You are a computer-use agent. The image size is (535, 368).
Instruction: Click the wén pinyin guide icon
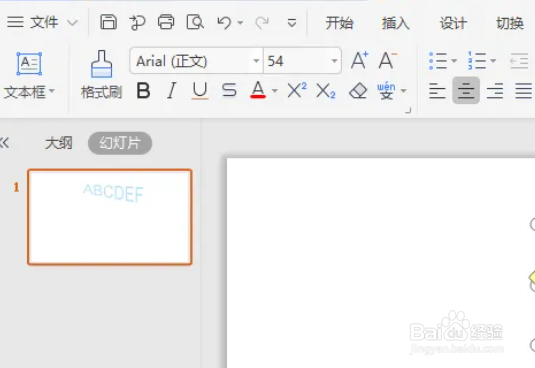click(x=386, y=91)
